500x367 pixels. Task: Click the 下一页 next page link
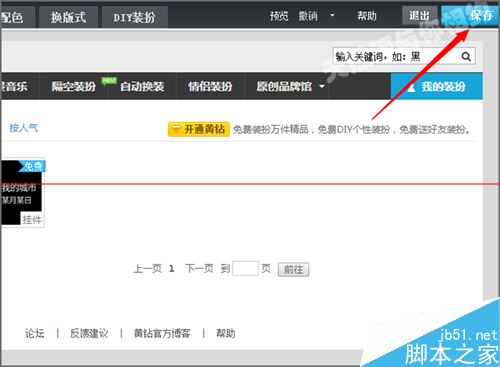(199, 268)
